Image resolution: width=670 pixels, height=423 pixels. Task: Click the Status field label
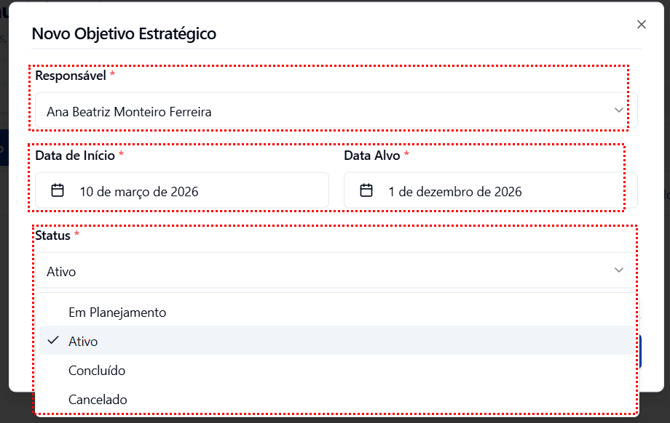[x=53, y=235]
